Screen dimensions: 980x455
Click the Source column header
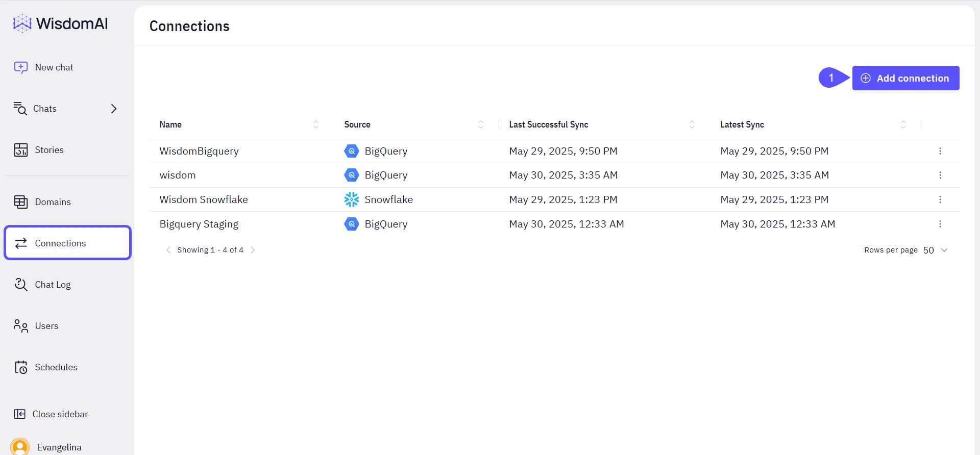(x=357, y=124)
